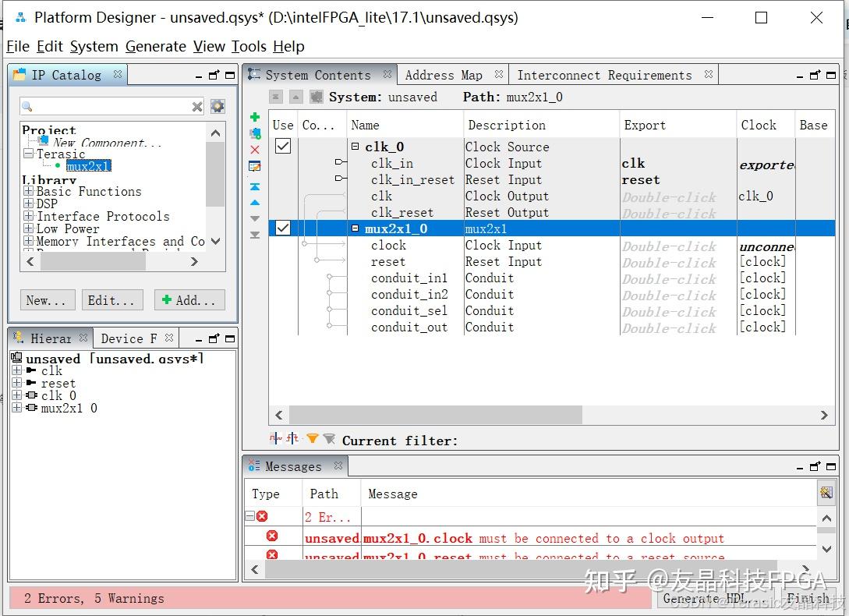Open the Help menu
849x616 pixels.
[x=288, y=47]
